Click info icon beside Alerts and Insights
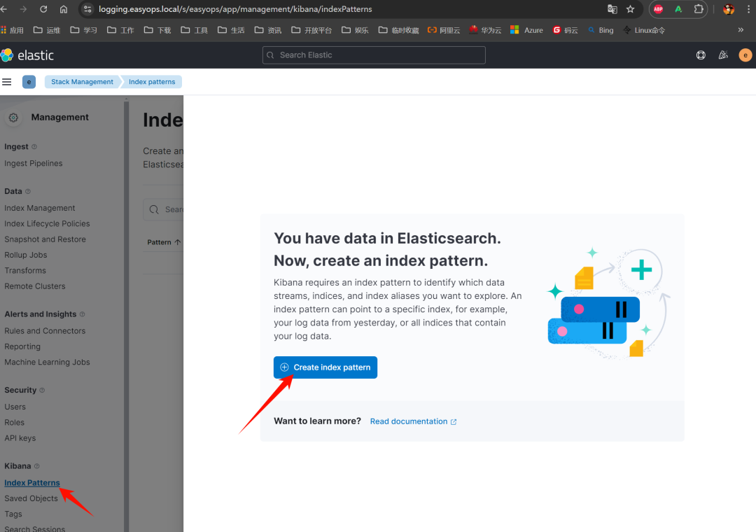 (83, 314)
